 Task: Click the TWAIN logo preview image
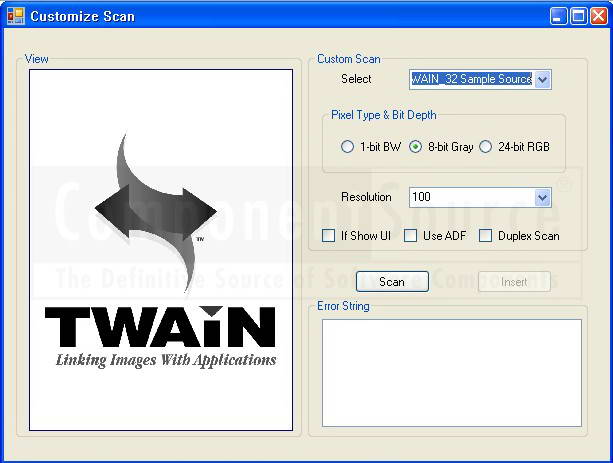[161, 250]
